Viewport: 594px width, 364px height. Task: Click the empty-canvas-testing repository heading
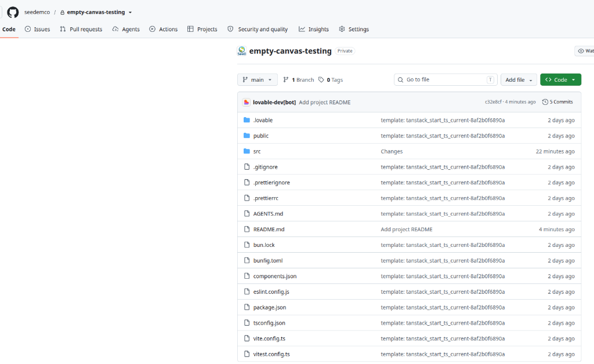coord(290,50)
